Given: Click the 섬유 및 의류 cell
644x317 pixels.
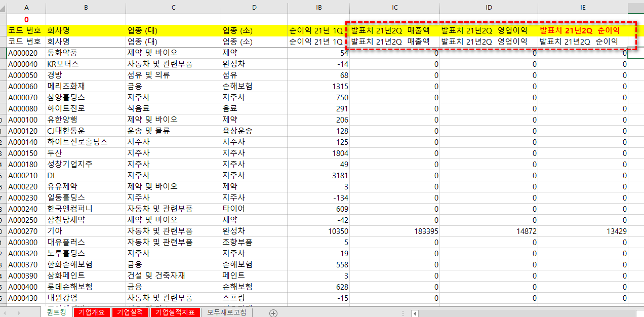Looking at the screenshot, I should tap(174, 75).
